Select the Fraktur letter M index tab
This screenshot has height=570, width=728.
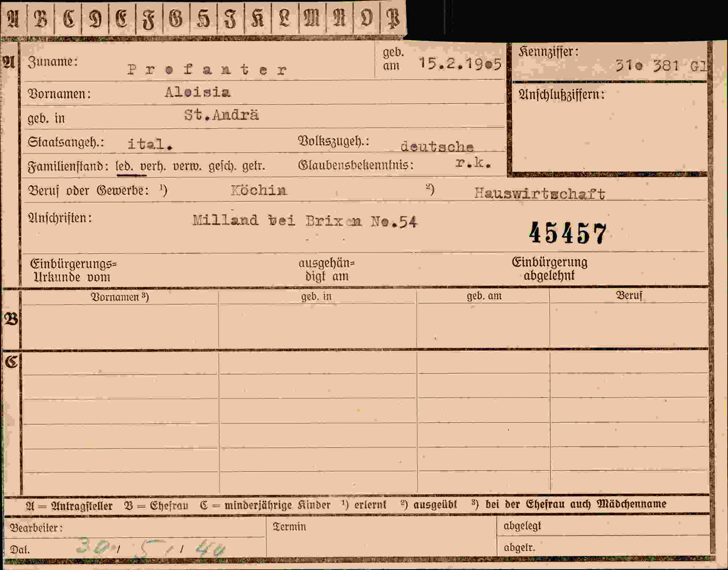(x=312, y=18)
